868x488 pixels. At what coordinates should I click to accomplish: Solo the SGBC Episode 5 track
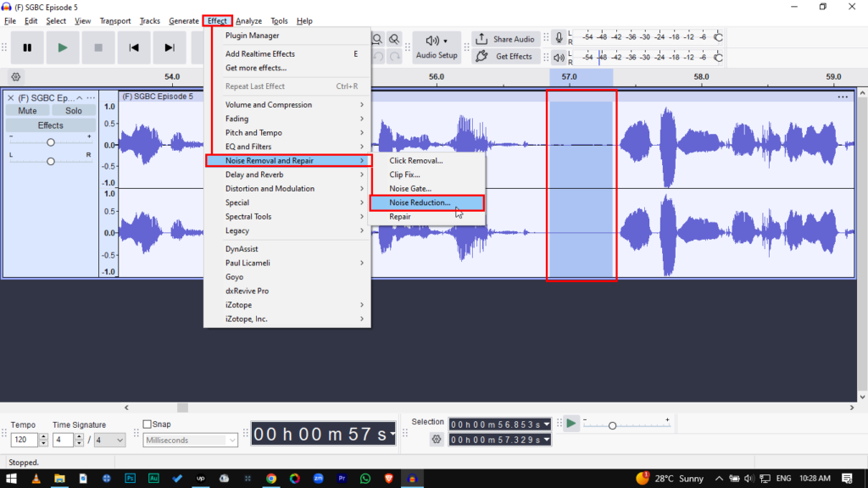74,111
